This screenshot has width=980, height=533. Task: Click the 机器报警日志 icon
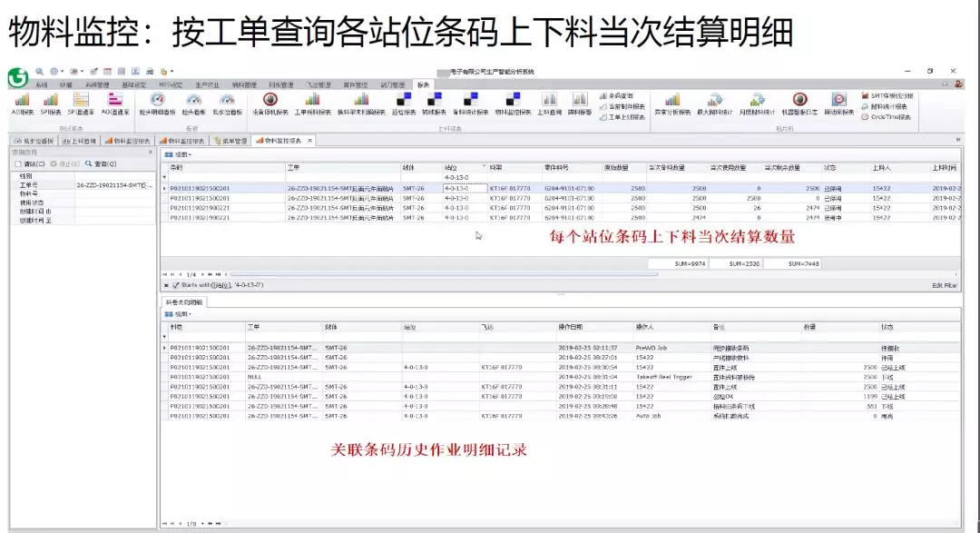[799, 103]
